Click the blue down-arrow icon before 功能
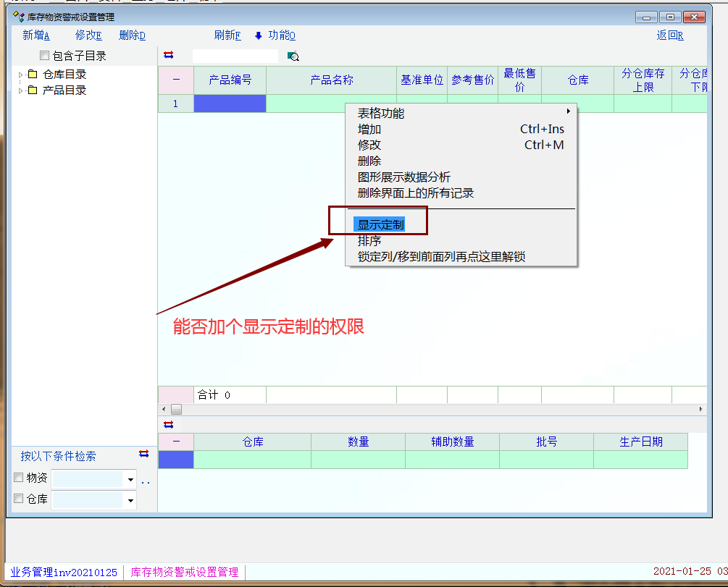The height and width of the screenshot is (587, 728). point(258,35)
